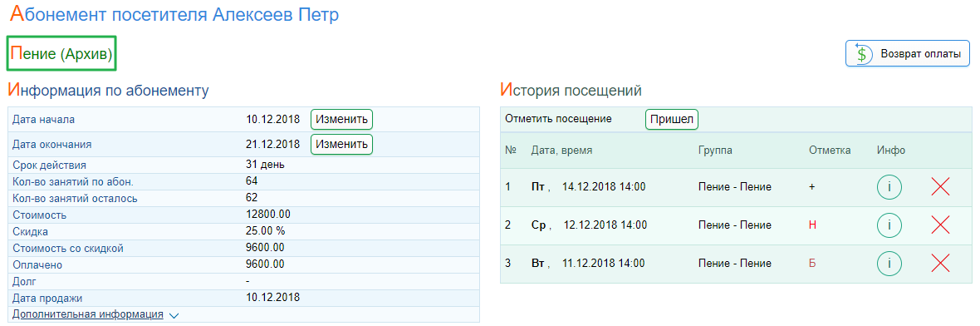Select the Пение (Архив) subscription title
980x326 pixels.
pyautogui.click(x=61, y=54)
